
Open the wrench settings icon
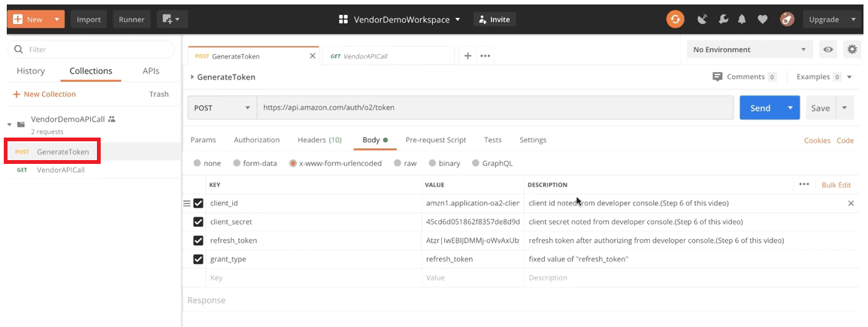pos(723,20)
